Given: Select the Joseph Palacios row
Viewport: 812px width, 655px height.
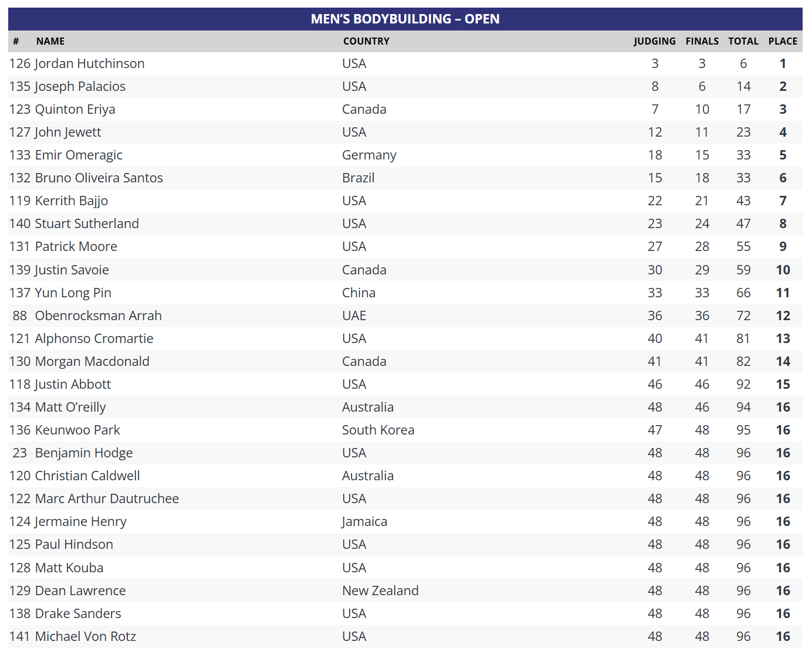Looking at the screenshot, I should pos(405,86).
